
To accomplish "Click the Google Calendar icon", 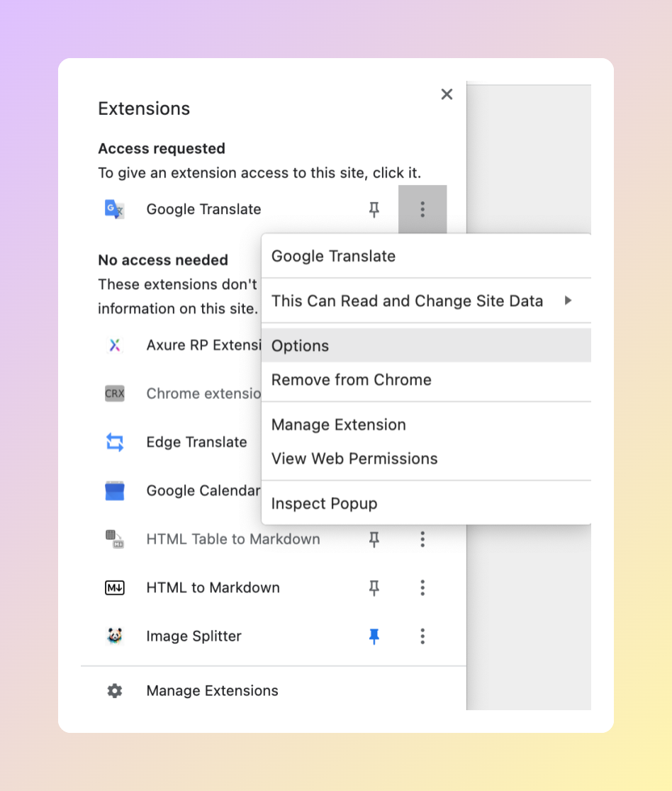I will click(x=115, y=490).
